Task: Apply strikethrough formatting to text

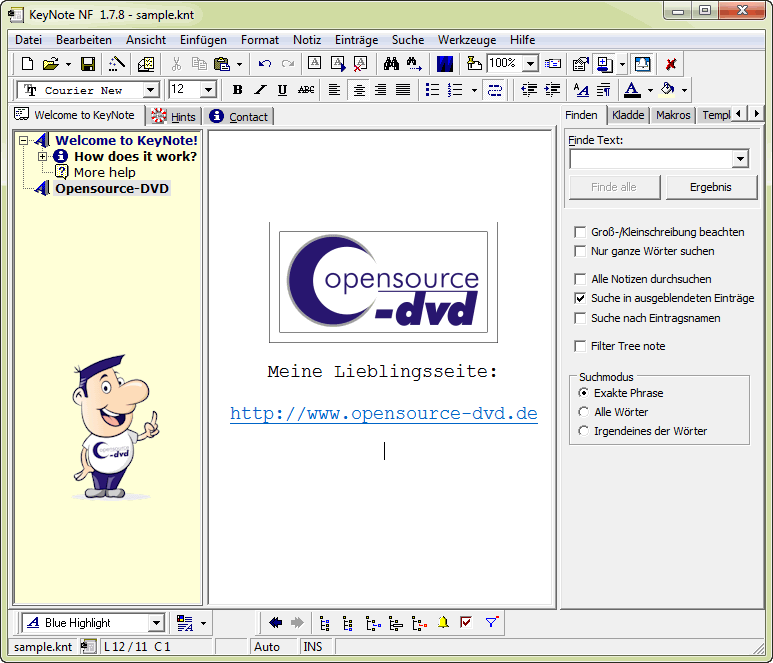Action: (x=306, y=90)
